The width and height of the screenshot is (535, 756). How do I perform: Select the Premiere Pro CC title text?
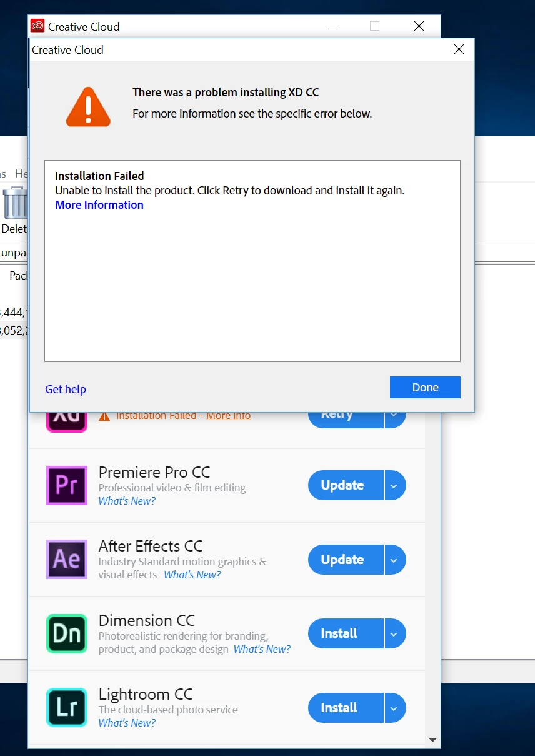tap(154, 472)
